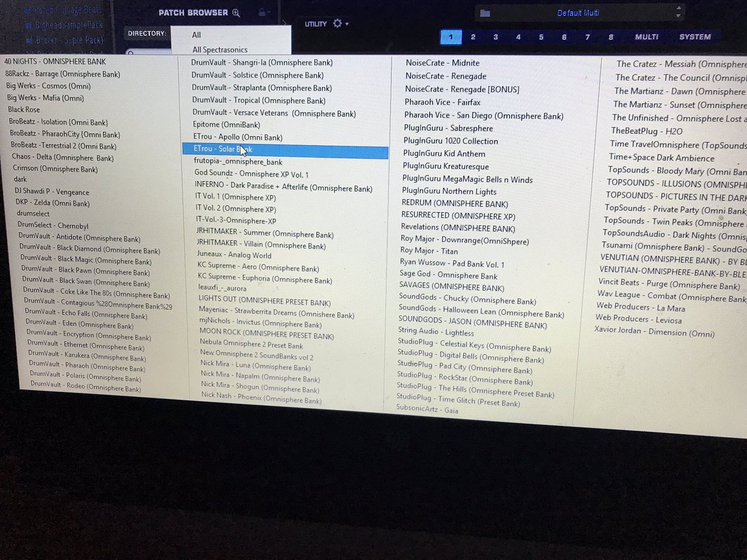Choose 'REDRUM (OMNISPHERE BANK)'

(455, 204)
